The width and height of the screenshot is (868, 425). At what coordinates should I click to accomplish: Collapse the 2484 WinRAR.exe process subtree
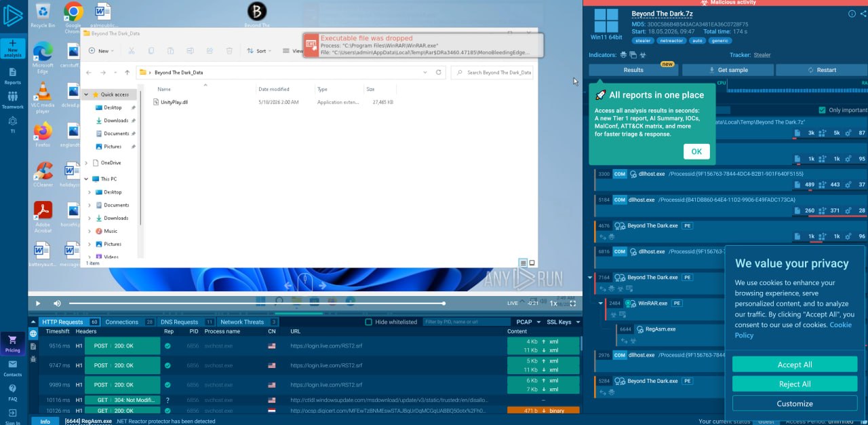point(600,303)
